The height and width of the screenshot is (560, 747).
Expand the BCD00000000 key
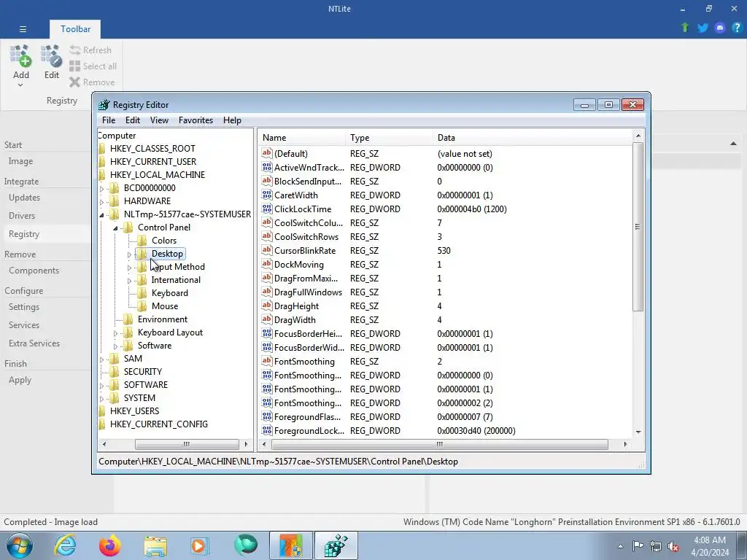pyautogui.click(x=101, y=189)
